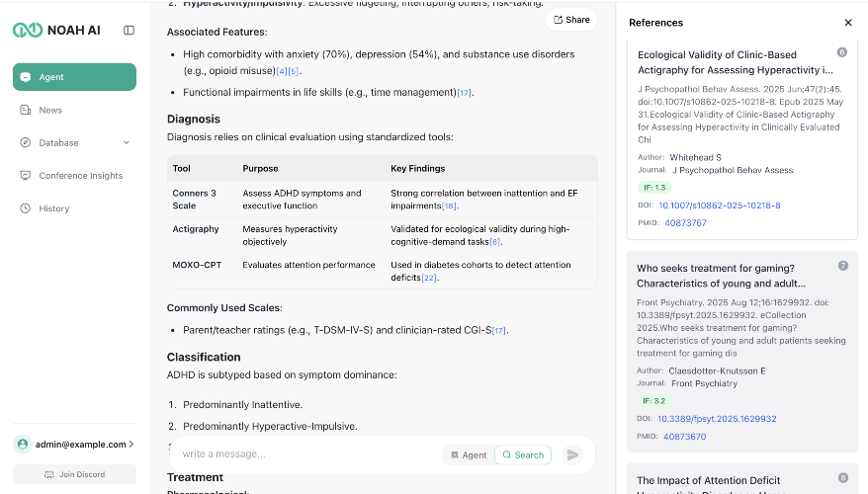
Task: Open PMID link 40873670
Action: tap(685, 437)
